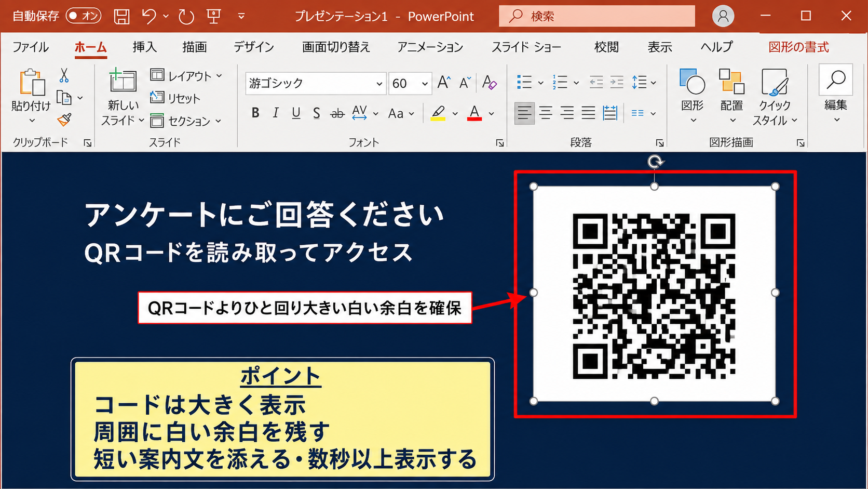Decrease font size icon

465,82
